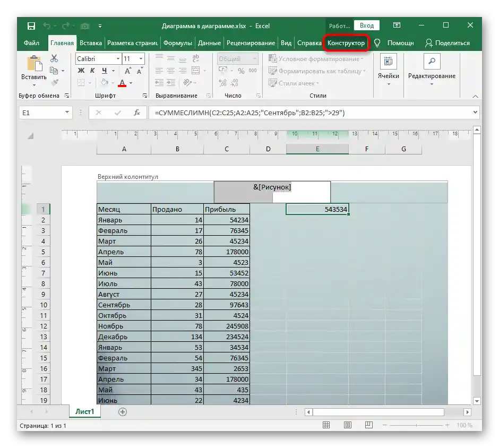The width and height of the screenshot is (499, 448).
Task: Click the fill color bucket icon
Action: pyautogui.click(x=105, y=82)
